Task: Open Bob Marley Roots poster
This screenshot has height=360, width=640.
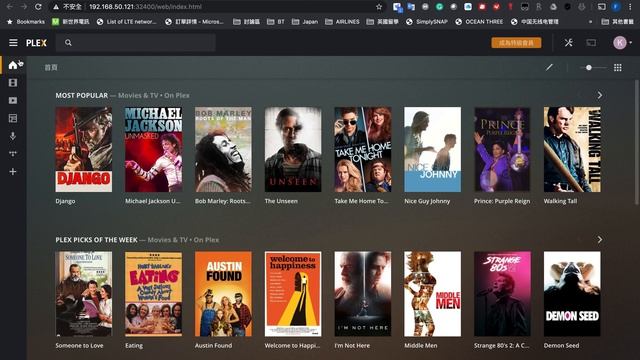Action: [x=223, y=149]
